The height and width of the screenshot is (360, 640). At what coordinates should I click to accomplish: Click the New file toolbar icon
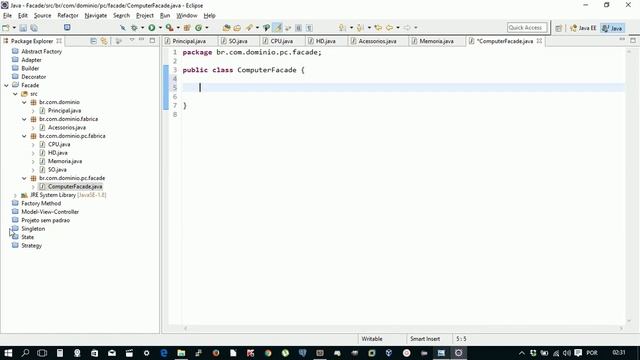tap(6, 28)
